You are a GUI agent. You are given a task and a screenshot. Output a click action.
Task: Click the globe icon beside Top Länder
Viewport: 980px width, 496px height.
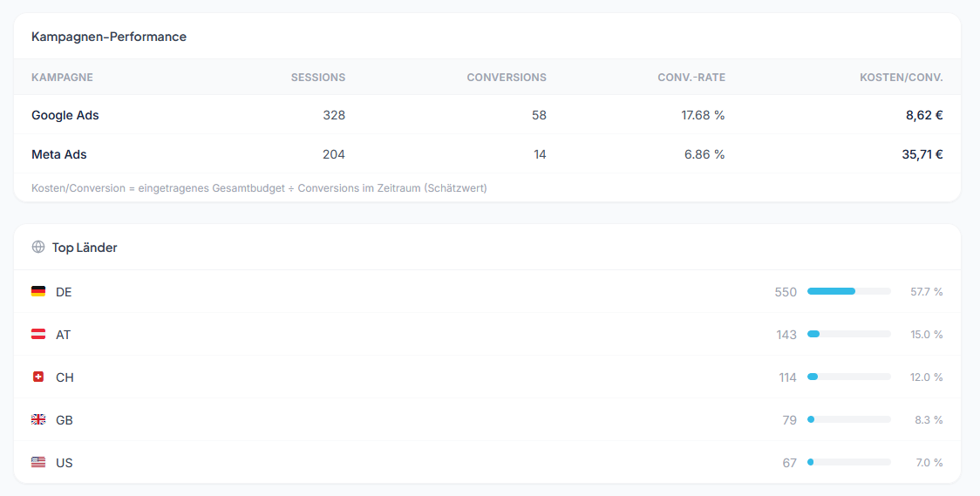(38, 247)
